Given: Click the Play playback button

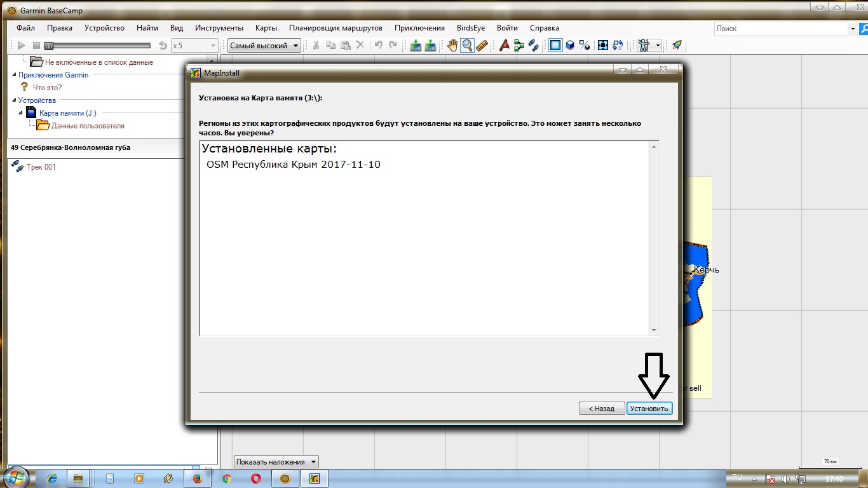Looking at the screenshot, I should click(21, 46).
